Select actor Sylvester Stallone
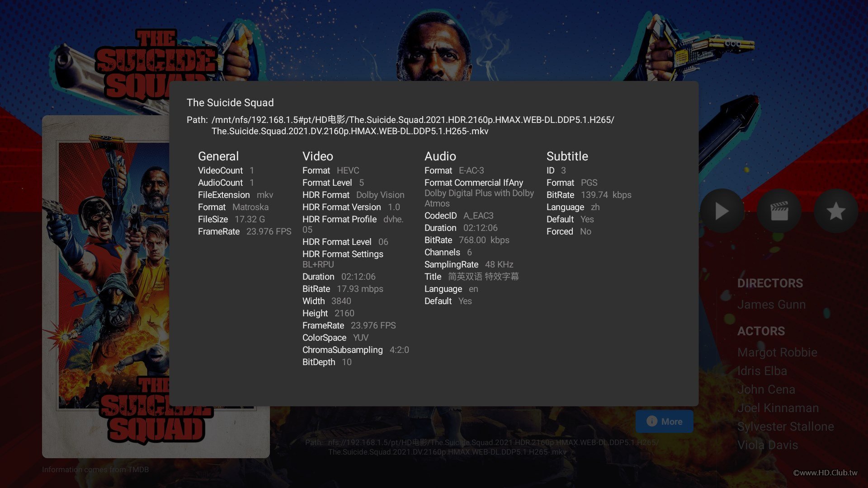The height and width of the screenshot is (488, 868). pyautogui.click(x=786, y=427)
